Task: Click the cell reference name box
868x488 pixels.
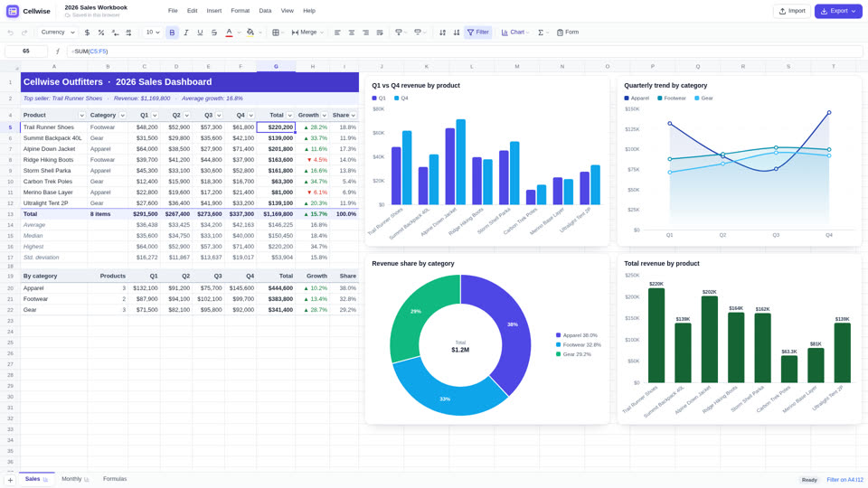Action: point(26,52)
